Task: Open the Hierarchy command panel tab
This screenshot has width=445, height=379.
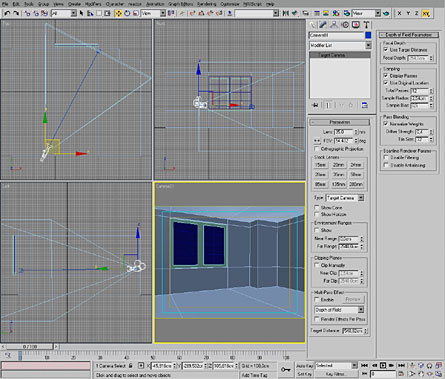Action: pyautogui.click(x=334, y=25)
